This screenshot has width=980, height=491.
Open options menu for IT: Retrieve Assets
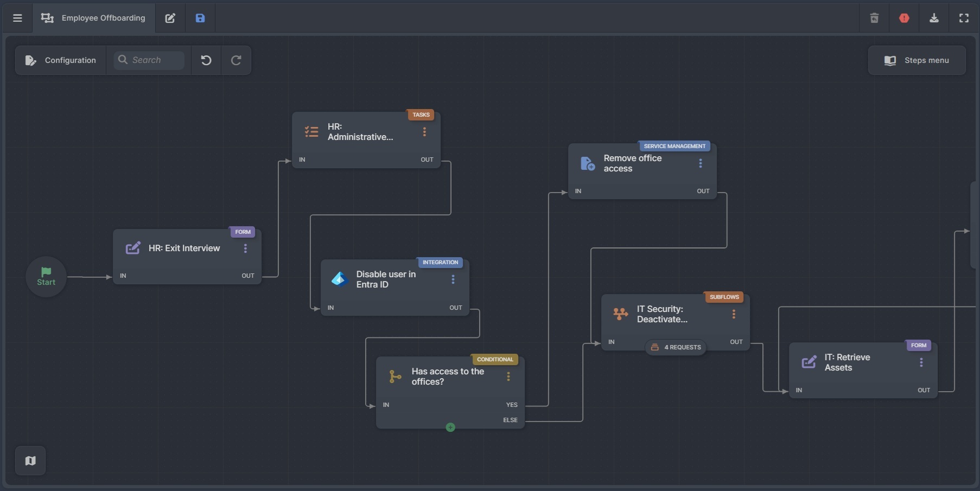(x=921, y=362)
